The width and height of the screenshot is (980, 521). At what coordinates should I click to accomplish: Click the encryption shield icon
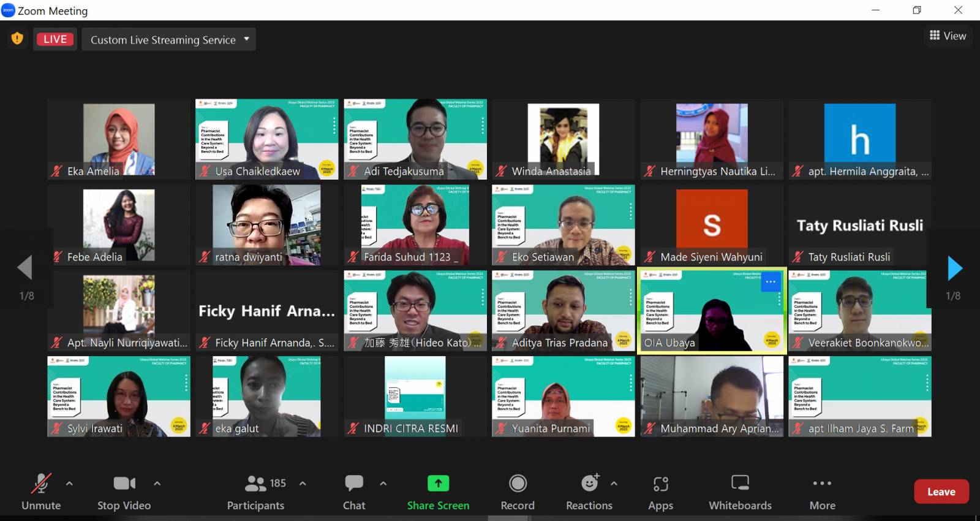[x=17, y=39]
